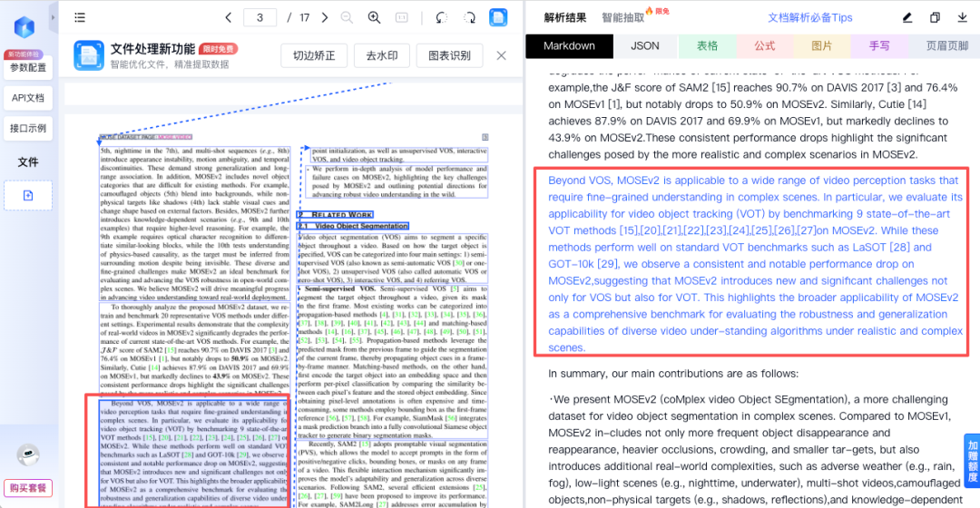Open API文档 in sidebar

(28, 98)
